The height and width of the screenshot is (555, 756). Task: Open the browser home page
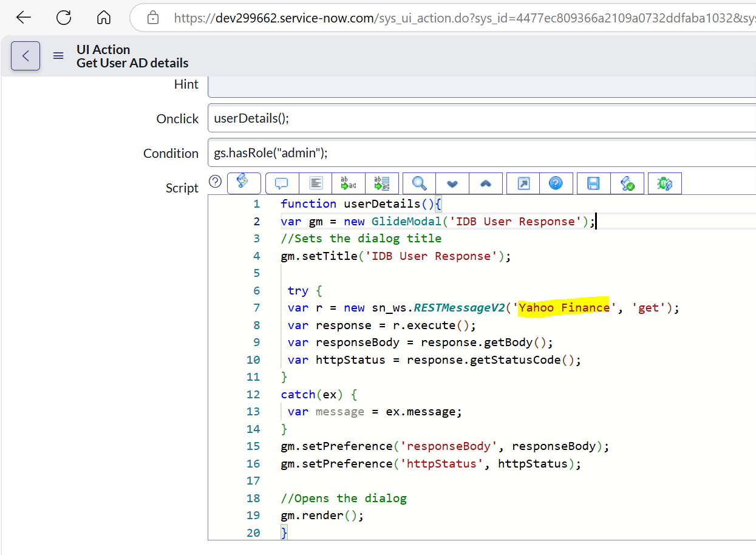[104, 18]
